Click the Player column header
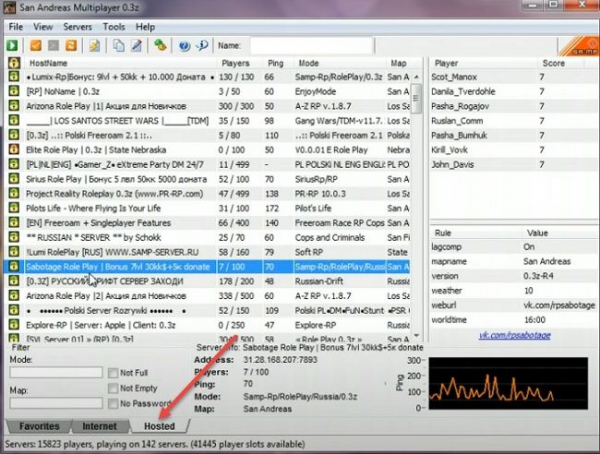This screenshot has height=454, width=600. pos(484,63)
